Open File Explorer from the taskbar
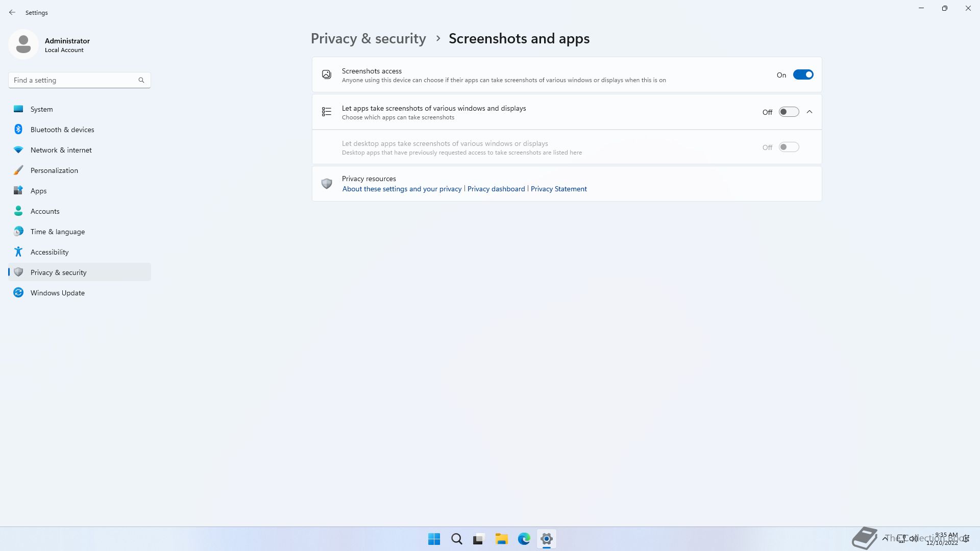Screen dimensions: 980x551 tap(501, 539)
